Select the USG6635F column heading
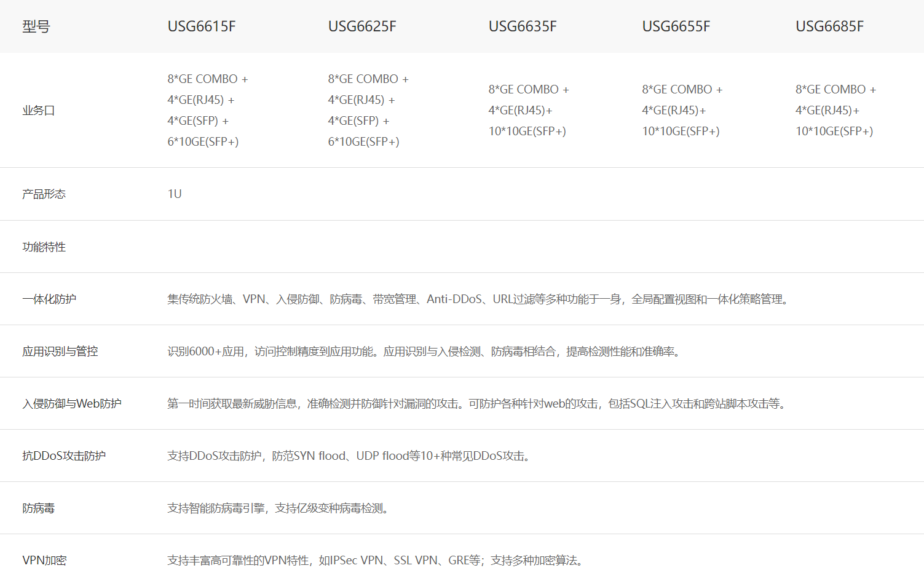Viewport: 924px width, 584px height. coord(522,26)
